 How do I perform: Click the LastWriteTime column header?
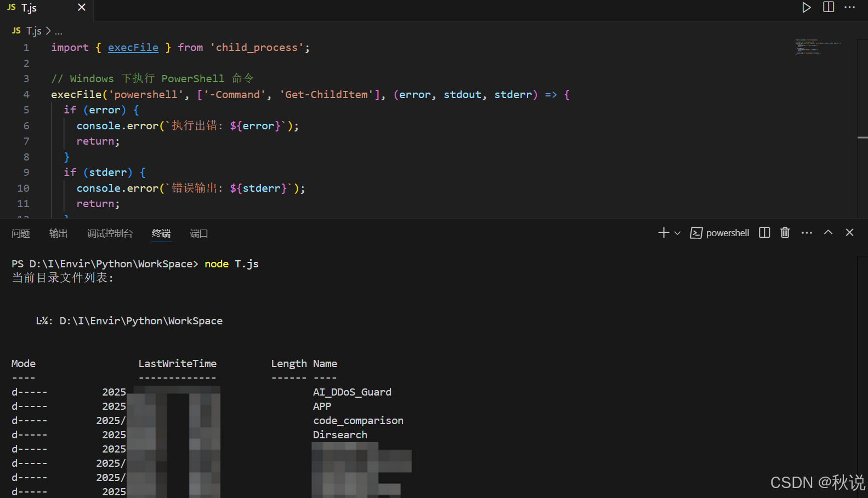177,364
